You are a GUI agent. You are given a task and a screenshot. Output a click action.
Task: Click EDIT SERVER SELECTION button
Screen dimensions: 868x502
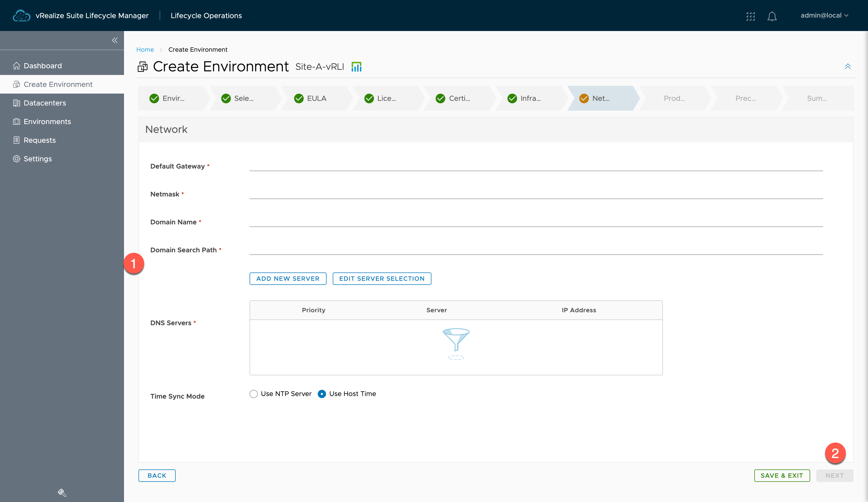(382, 279)
